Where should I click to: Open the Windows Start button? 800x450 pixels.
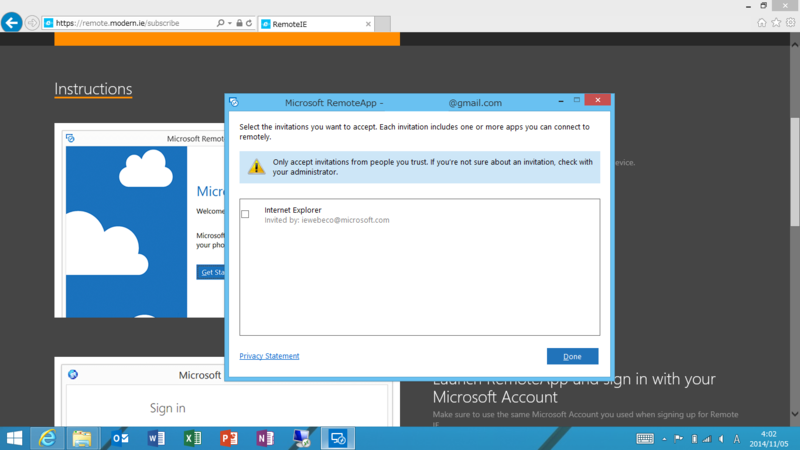coord(14,438)
